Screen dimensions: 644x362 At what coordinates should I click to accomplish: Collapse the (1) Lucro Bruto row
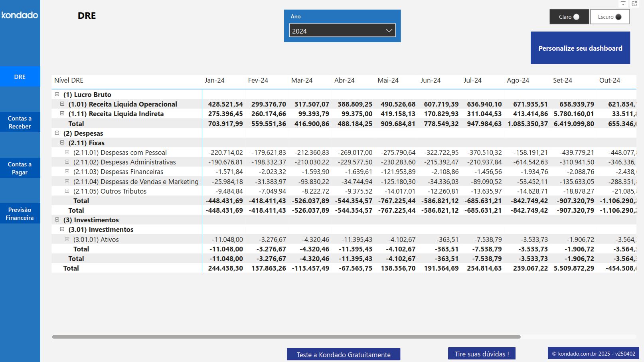(56, 94)
